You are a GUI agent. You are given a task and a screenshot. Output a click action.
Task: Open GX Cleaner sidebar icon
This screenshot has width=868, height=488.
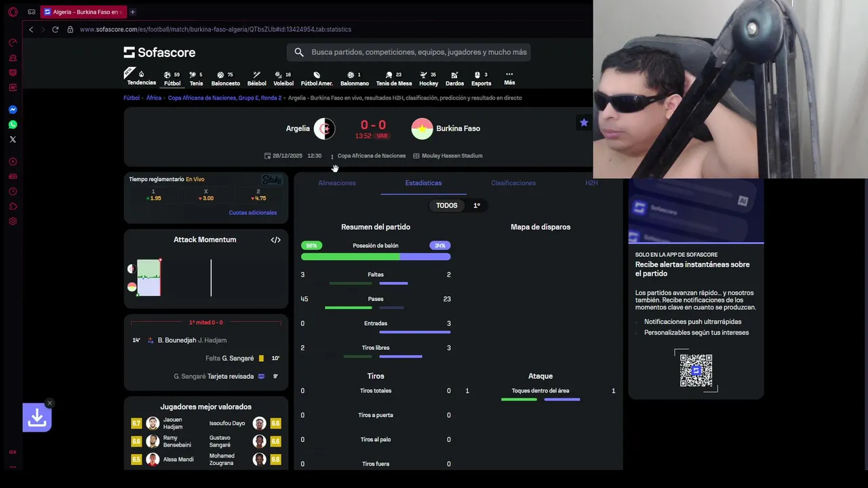click(12, 58)
